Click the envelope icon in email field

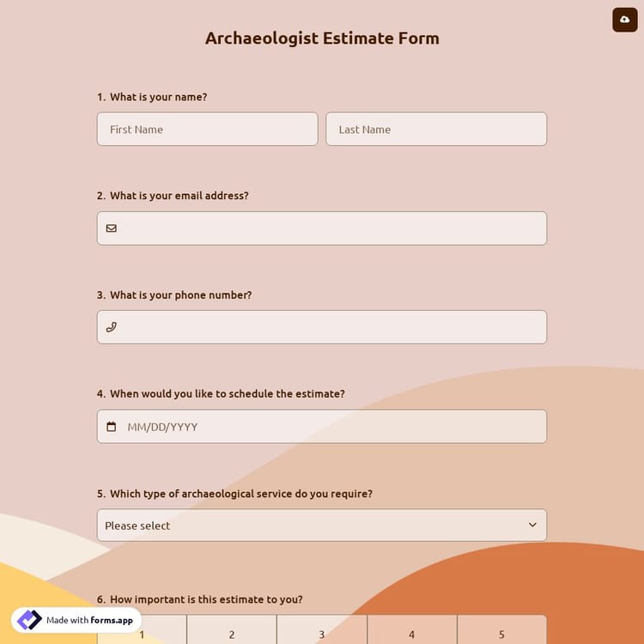click(112, 228)
